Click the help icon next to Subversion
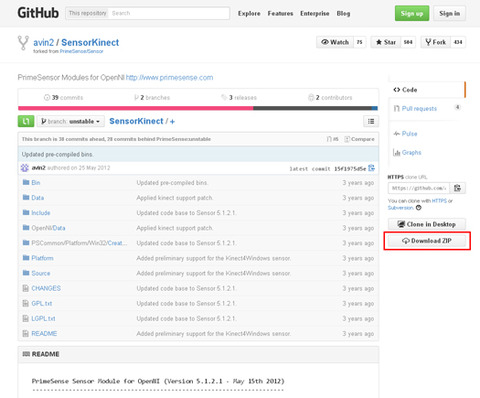 pos(419,208)
